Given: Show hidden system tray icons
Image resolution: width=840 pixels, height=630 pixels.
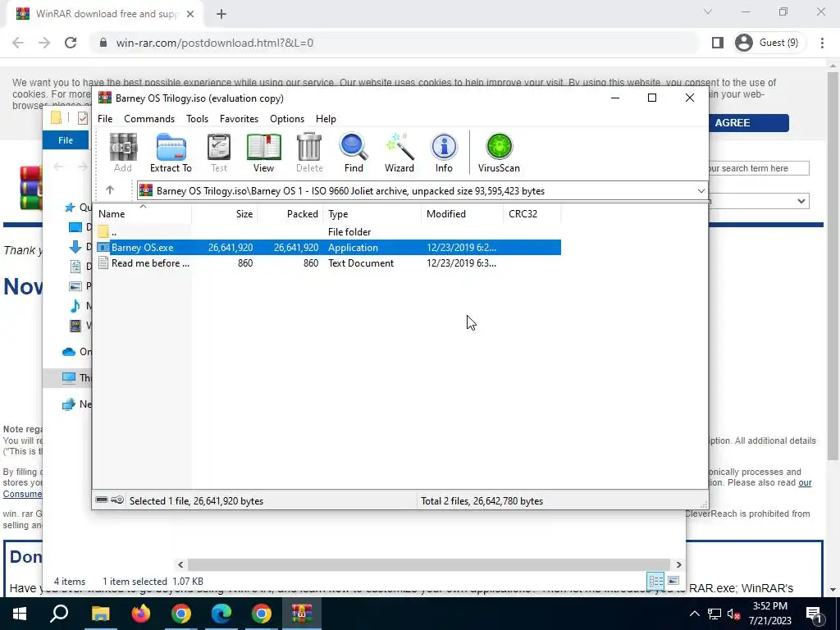Looking at the screenshot, I should (x=694, y=614).
